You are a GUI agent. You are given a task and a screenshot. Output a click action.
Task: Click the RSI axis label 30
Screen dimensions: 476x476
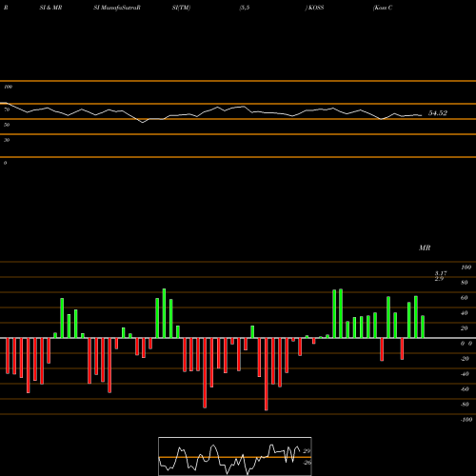[x=7, y=140]
